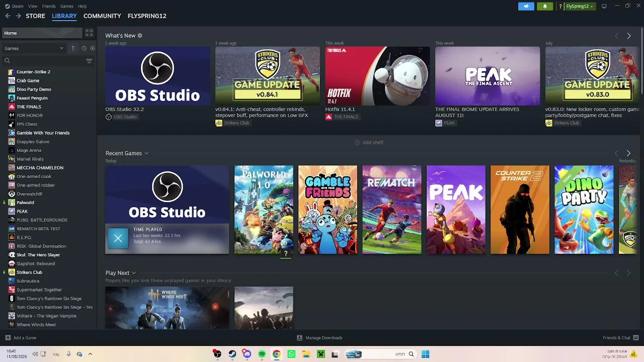644x362 pixels.
Task: Open What's New settings gear
Action: coord(140,36)
